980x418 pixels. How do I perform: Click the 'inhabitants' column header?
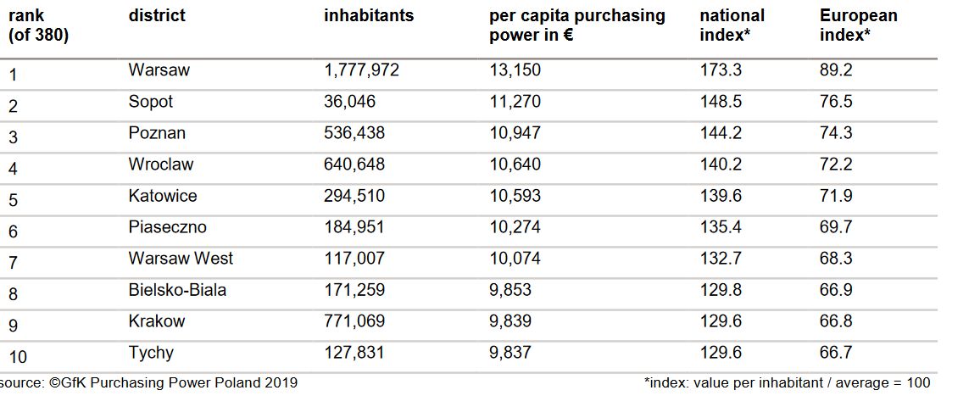(369, 16)
